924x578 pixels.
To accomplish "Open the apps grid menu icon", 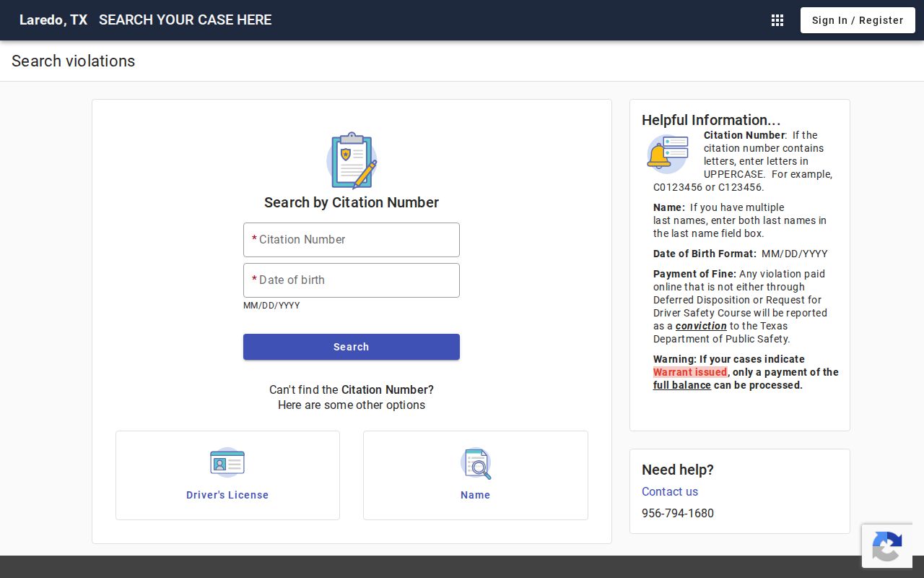I will click(777, 20).
